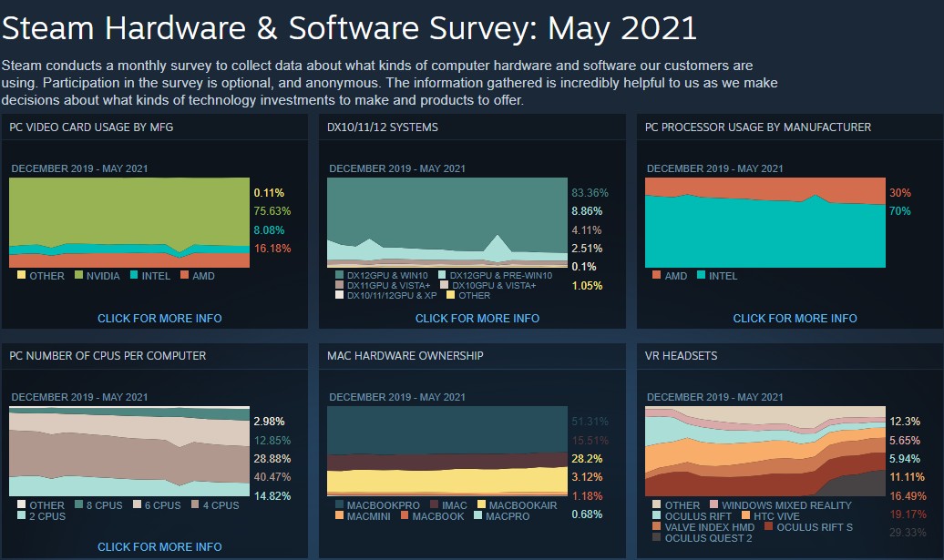Screen dimensions: 944x560
Task: Click the Steam Hardware & Software Survey title
Action: (349, 28)
